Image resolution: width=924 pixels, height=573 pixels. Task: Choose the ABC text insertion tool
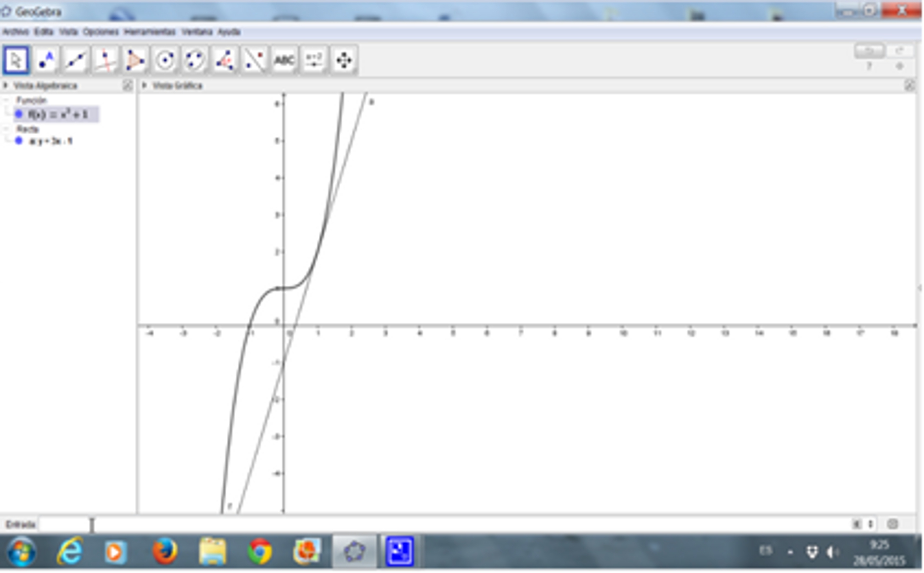pyautogui.click(x=284, y=61)
